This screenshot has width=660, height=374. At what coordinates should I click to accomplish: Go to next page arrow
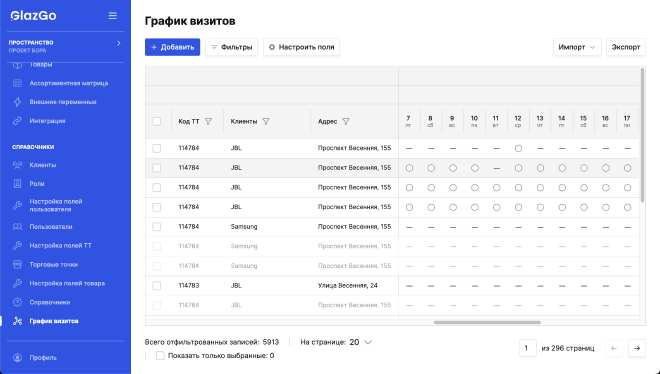coord(637,348)
